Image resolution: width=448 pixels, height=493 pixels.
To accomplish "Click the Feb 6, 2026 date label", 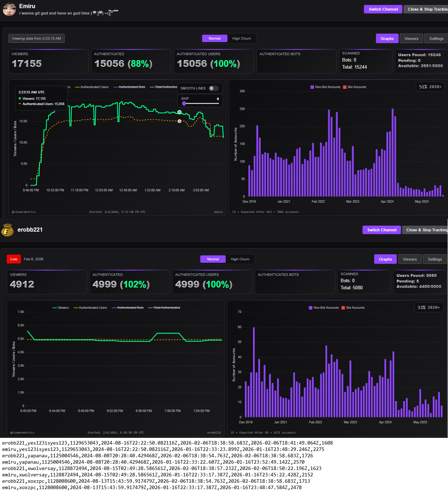I will coord(34,259).
